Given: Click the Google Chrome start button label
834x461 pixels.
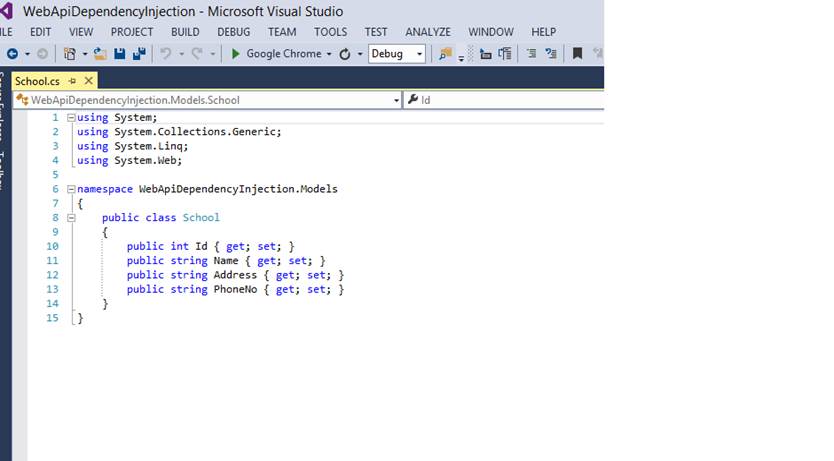Looking at the screenshot, I should click(283, 54).
